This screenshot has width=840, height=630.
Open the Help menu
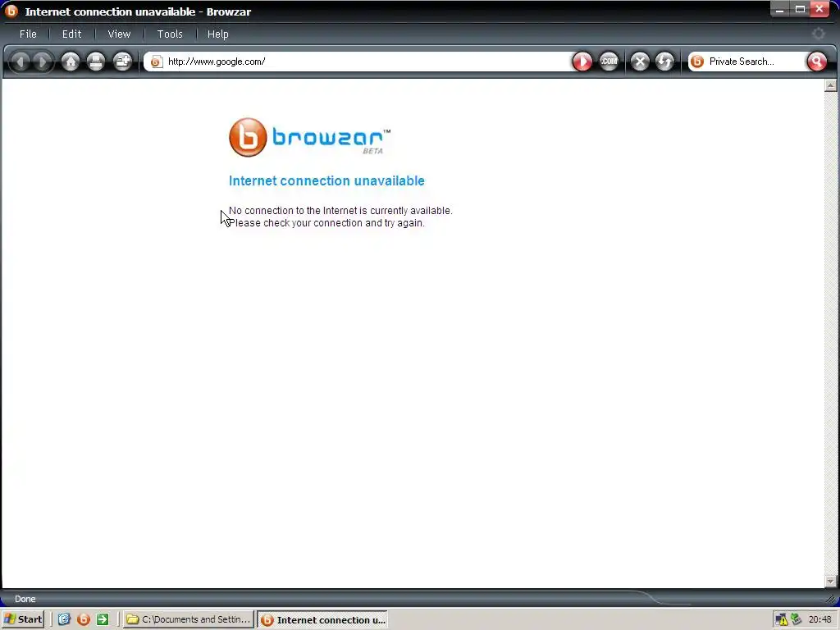(x=218, y=34)
